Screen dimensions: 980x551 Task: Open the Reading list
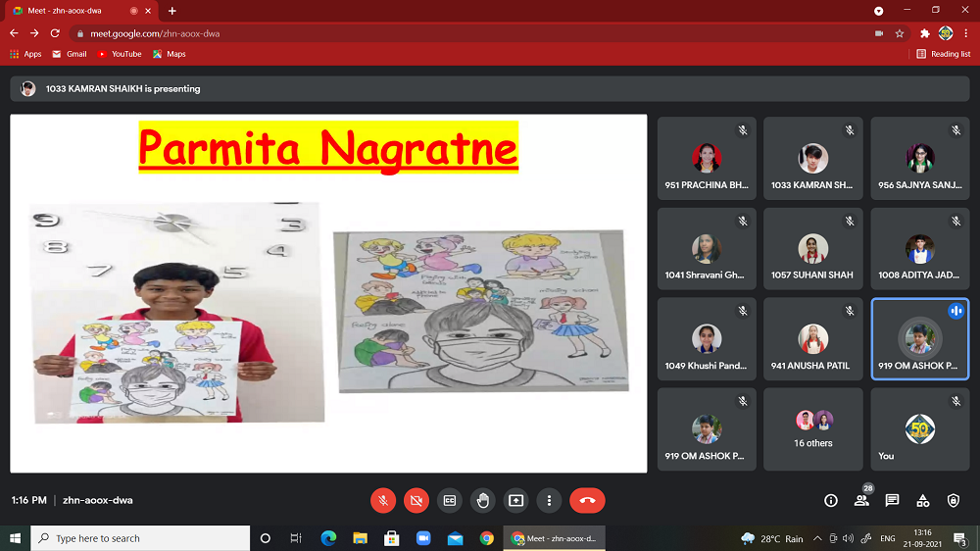pos(944,54)
